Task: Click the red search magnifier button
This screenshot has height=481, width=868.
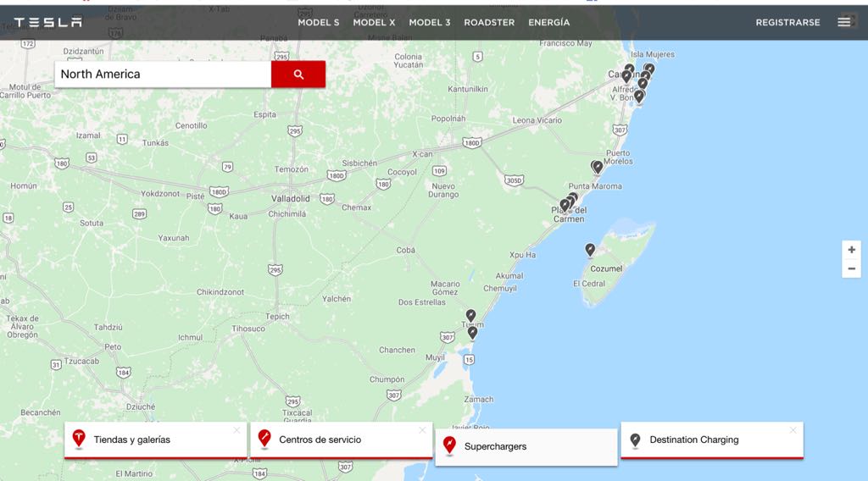Action: coord(298,75)
